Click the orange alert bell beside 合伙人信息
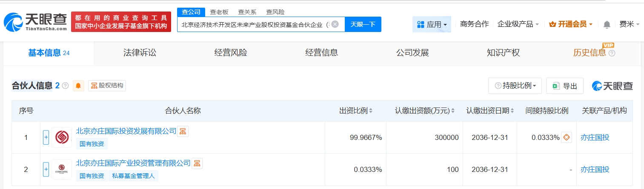Screen dimensions: 644x189 coord(78,86)
